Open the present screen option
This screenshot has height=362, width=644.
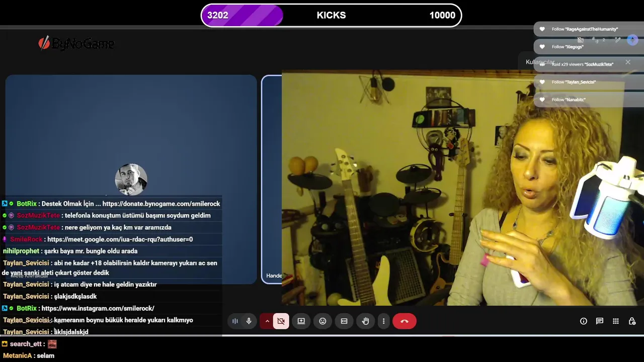pyautogui.click(x=301, y=321)
